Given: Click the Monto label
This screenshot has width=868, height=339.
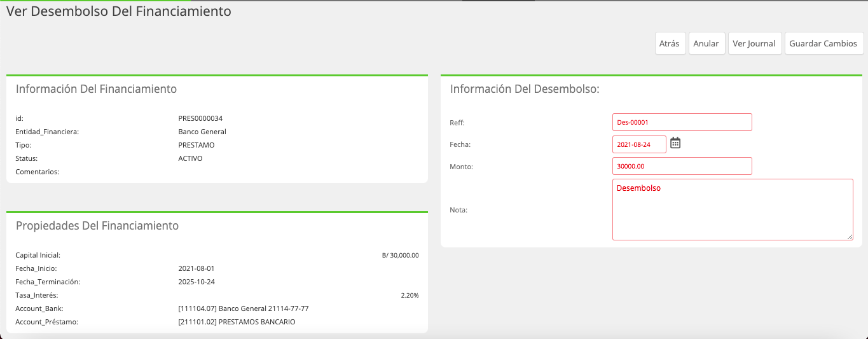Looking at the screenshot, I should point(461,167).
